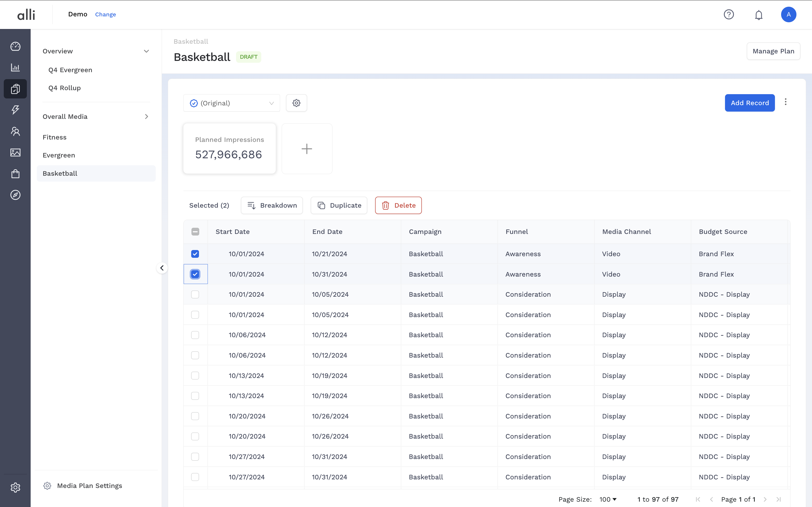The height and width of the screenshot is (507, 812).
Task: Open the image creative sidebar icon
Action: coord(15,153)
